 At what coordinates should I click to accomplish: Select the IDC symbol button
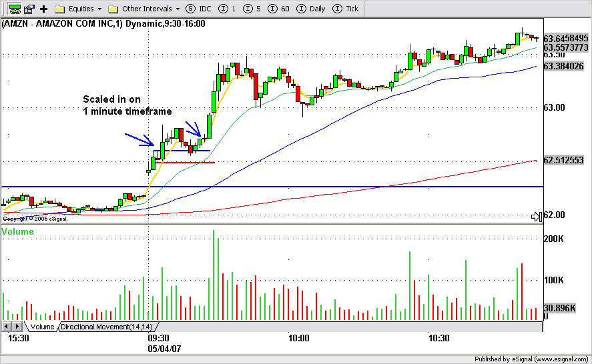[199, 9]
